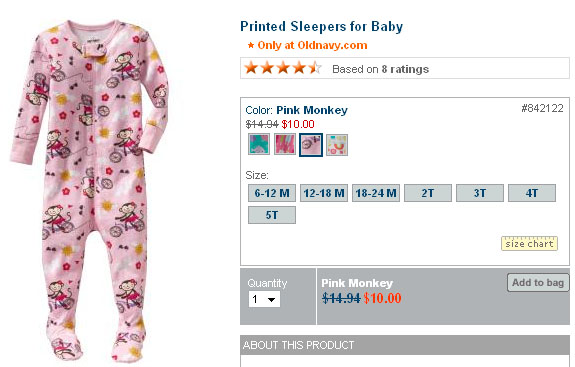Choose the 12-18 M size option

324,193
